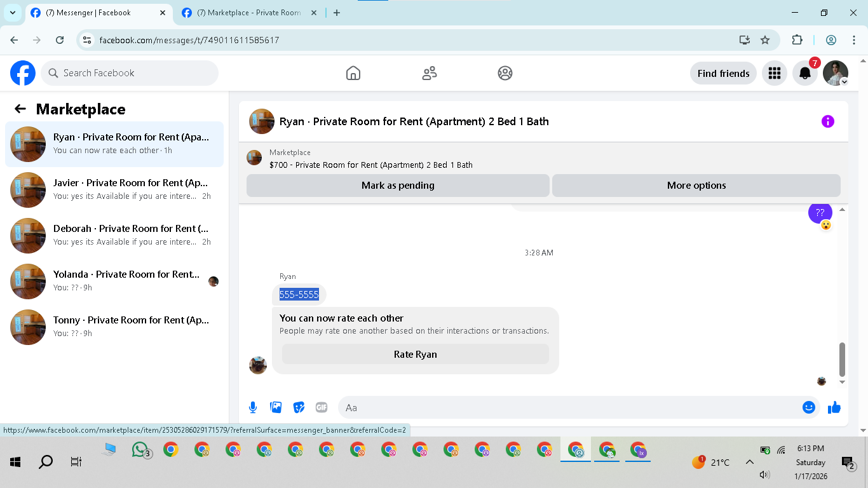Screen dimensions: 868x488
Task: Open Deborah's Private Room conversation
Action: (114, 236)
